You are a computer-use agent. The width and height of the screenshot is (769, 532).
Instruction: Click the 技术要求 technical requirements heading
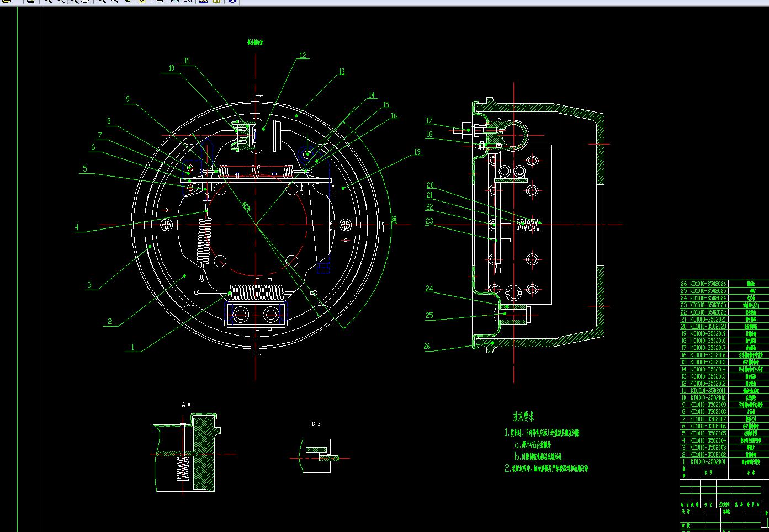pyautogui.click(x=523, y=417)
